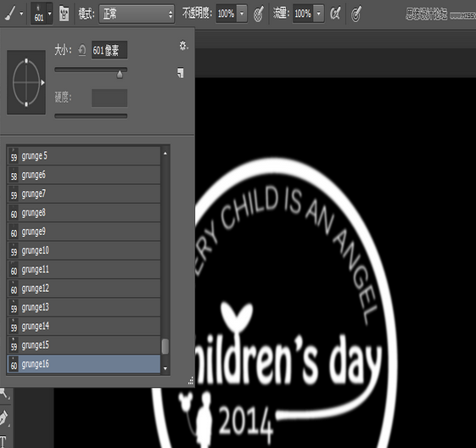Select the highlighted grunge16 brush
The height and width of the screenshot is (448, 476).
[x=84, y=364]
